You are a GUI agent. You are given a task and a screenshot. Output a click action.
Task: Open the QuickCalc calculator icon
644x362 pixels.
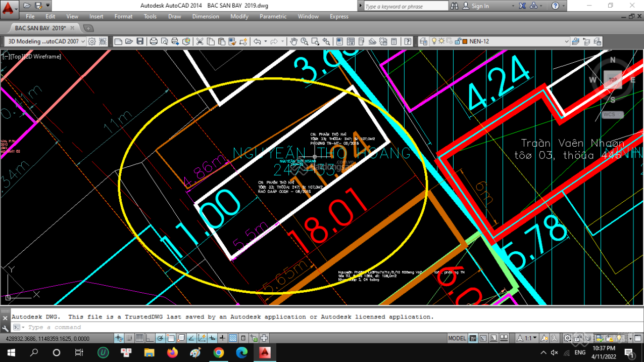point(394,41)
